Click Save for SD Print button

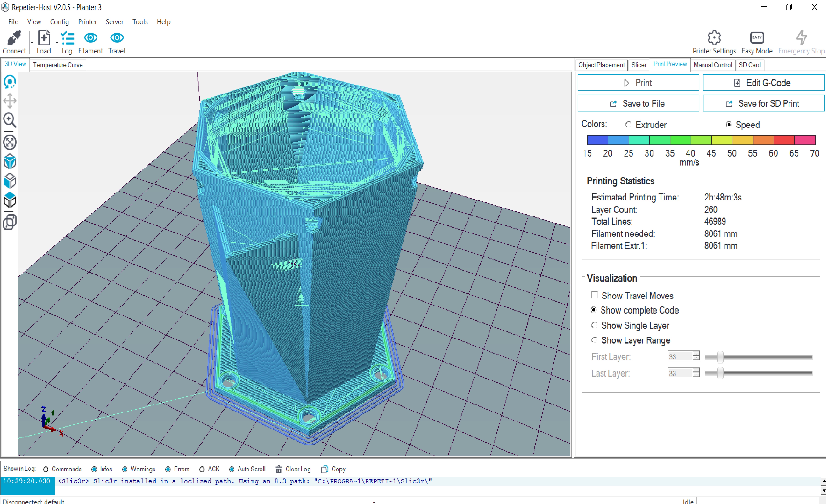pos(763,103)
